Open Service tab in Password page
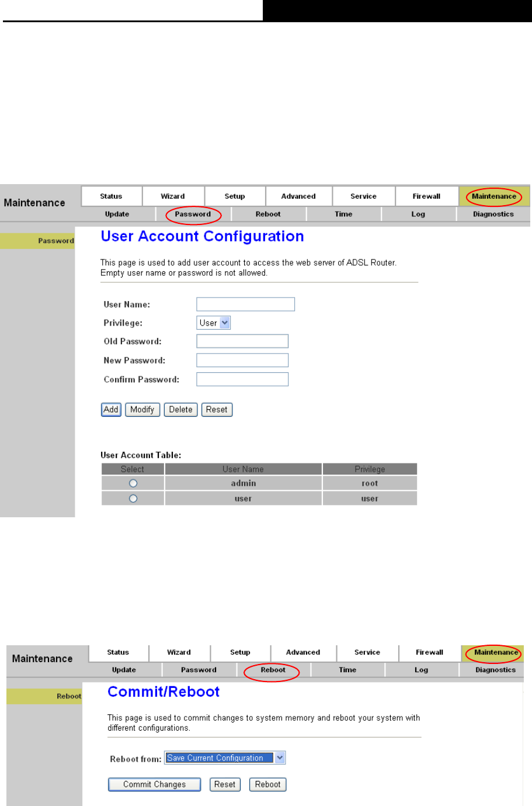The image size is (532, 806). [x=363, y=196]
